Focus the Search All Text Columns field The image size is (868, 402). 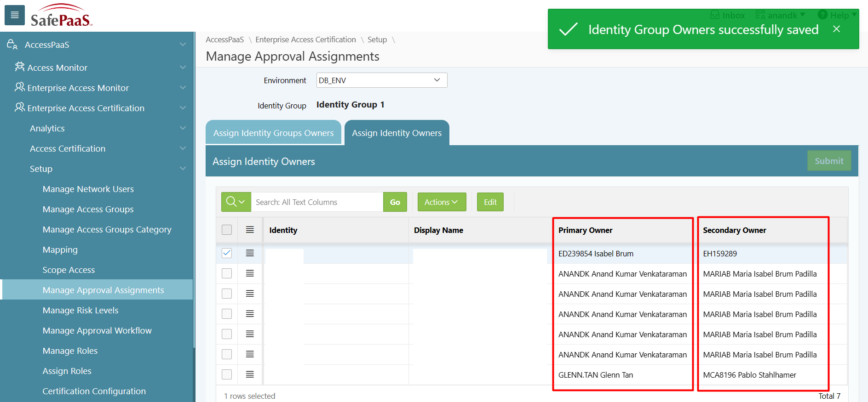coord(316,202)
